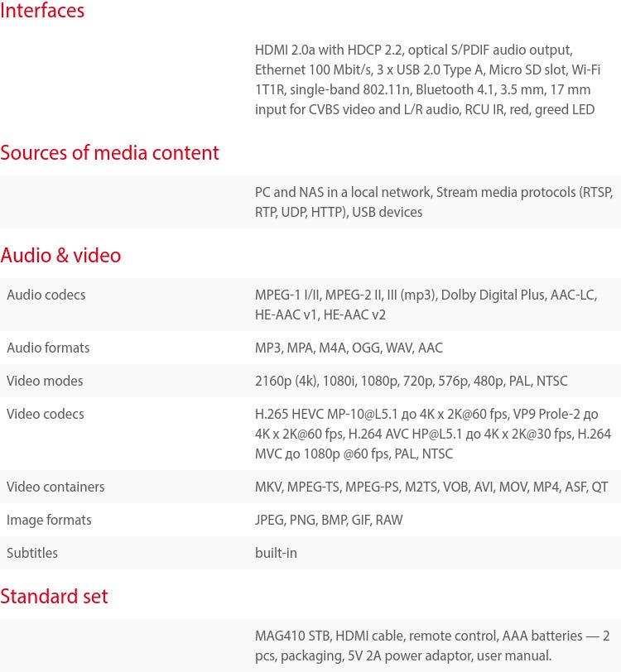Click the built-in subtitles value
The width and height of the screenshot is (621, 672).
tap(276, 553)
